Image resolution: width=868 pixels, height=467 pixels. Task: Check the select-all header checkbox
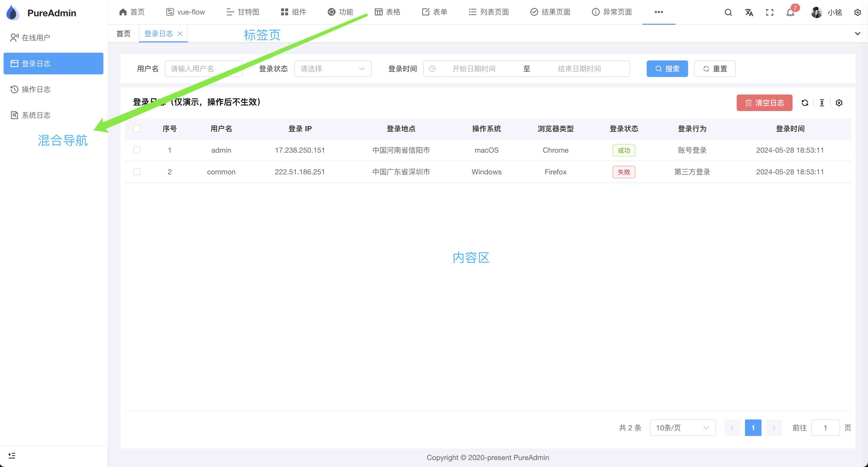pyautogui.click(x=137, y=128)
